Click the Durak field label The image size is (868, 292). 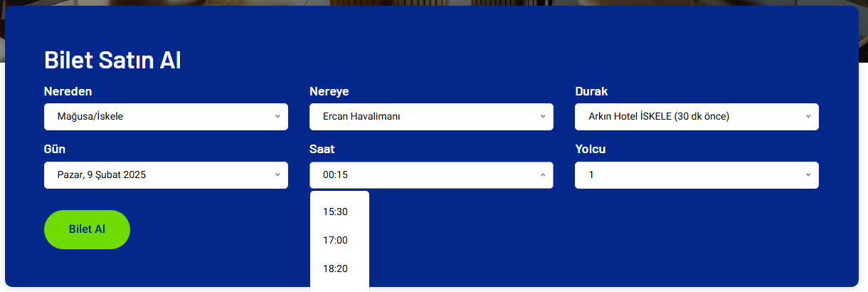click(591, 91)
